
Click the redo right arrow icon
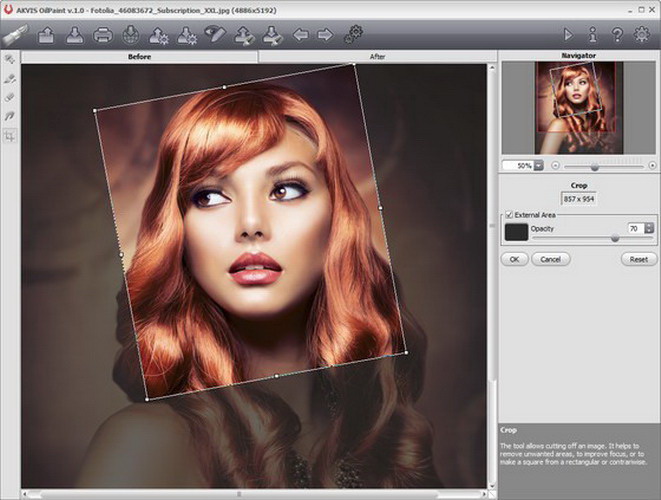pos(325,36)
